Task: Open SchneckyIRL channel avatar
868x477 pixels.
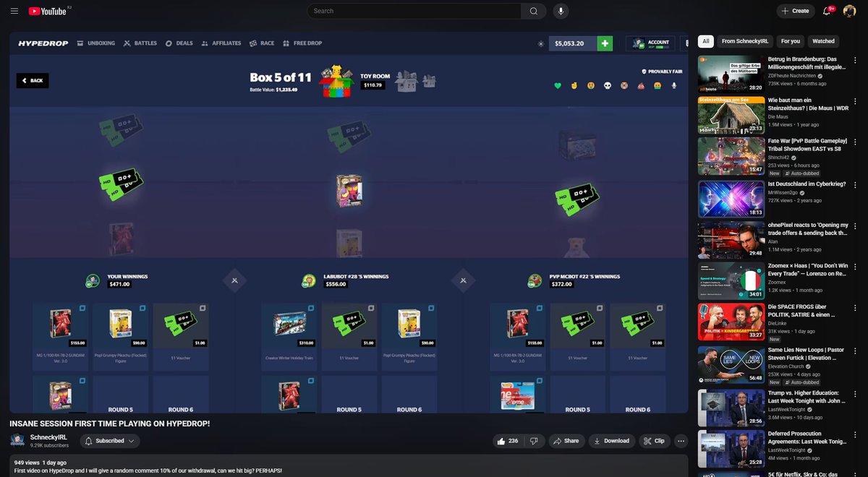Action: pyautogui.click(x=17, y=441)
